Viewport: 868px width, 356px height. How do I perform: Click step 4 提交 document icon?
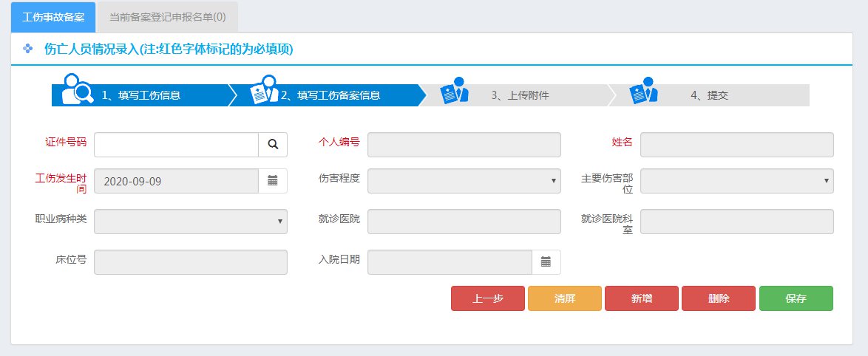click(x=644, y=90)
